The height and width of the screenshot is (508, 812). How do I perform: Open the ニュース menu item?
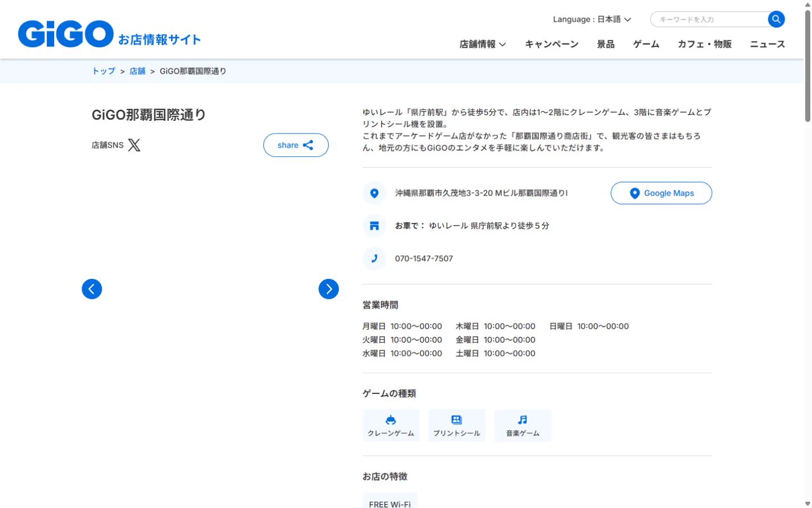point(768,44)
